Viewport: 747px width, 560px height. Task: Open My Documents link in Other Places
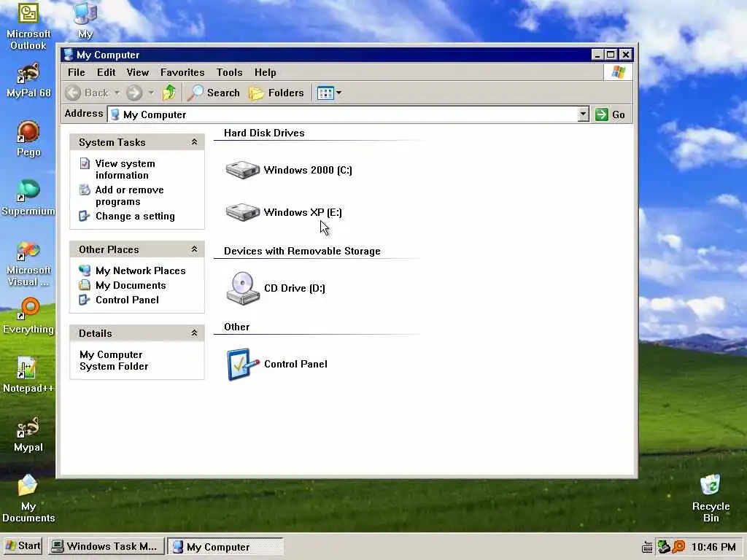click(131, 285)
